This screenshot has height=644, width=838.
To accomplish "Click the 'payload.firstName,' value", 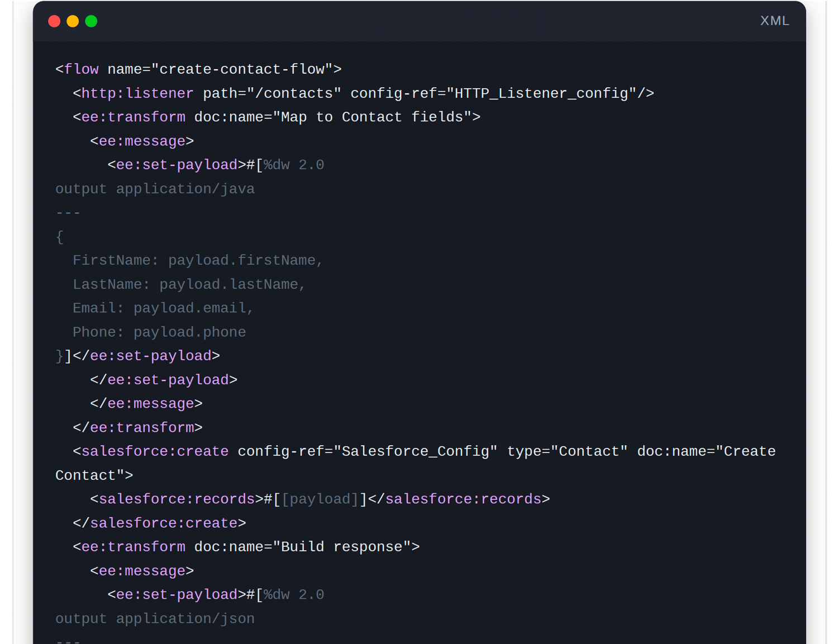I will point(246,260).
